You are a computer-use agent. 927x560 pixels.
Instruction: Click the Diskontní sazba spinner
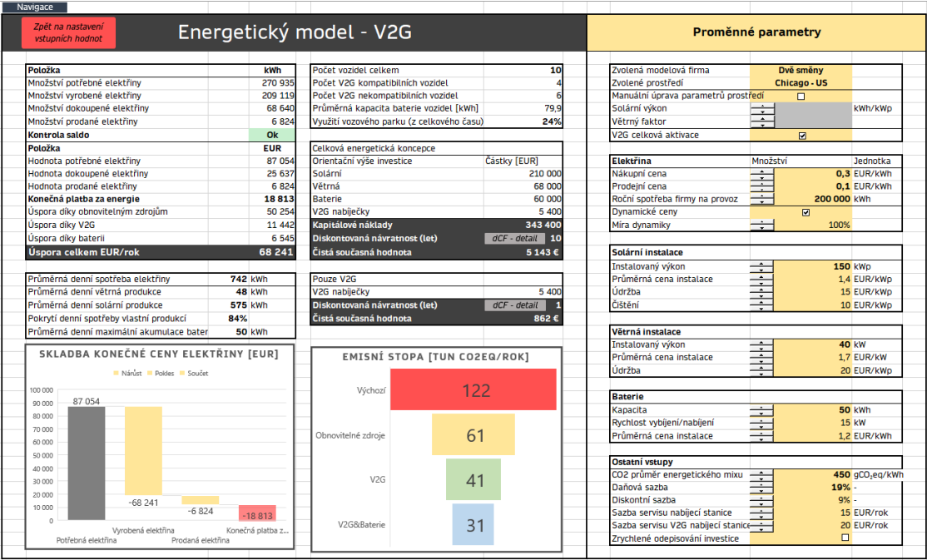pyautogui.click(x=762, y=500)
